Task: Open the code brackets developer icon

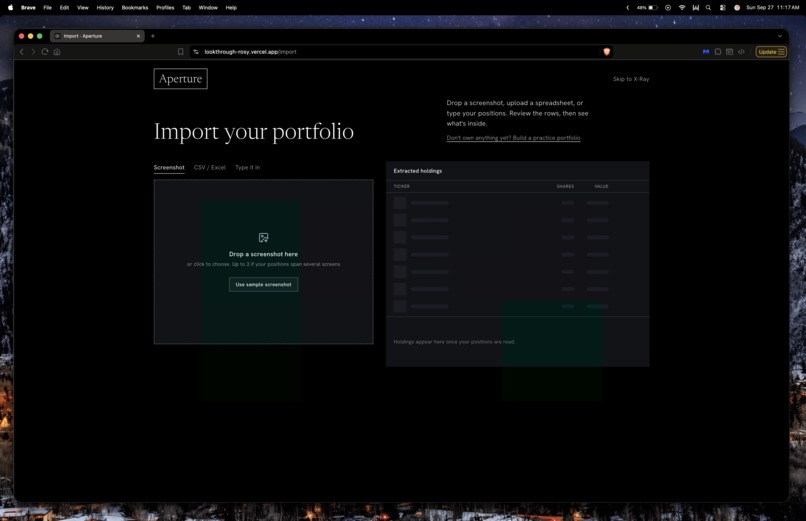Action: 741,52
